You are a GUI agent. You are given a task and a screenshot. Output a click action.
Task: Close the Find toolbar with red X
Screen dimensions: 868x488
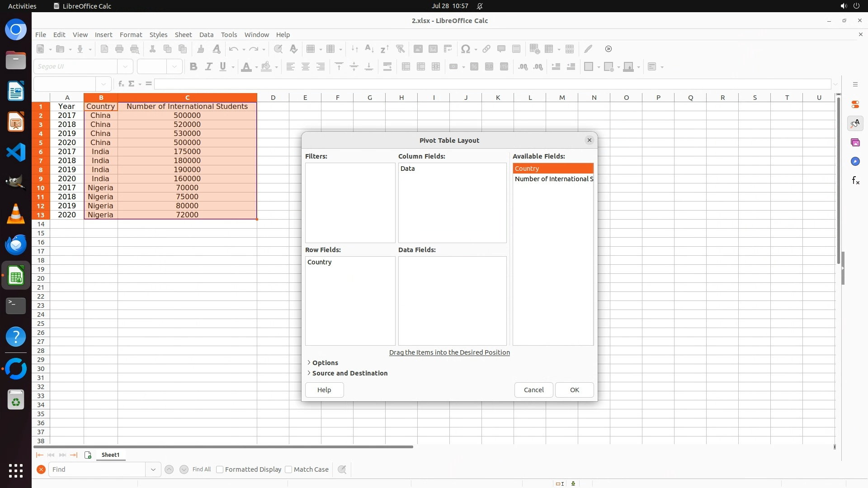pos(41,469)
